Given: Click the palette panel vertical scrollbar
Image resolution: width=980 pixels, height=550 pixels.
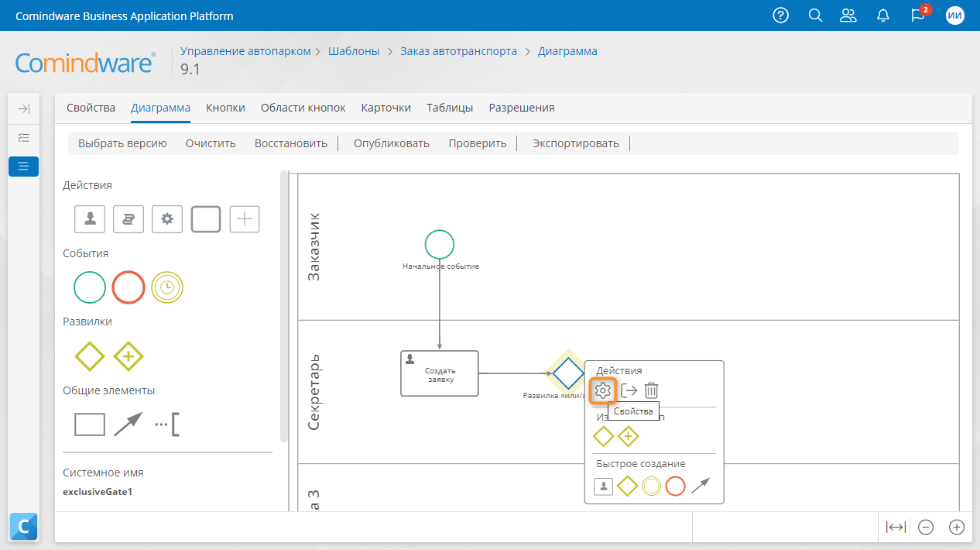Looking at the screenshot, I should pyautogui.click(x=284, y=306).
